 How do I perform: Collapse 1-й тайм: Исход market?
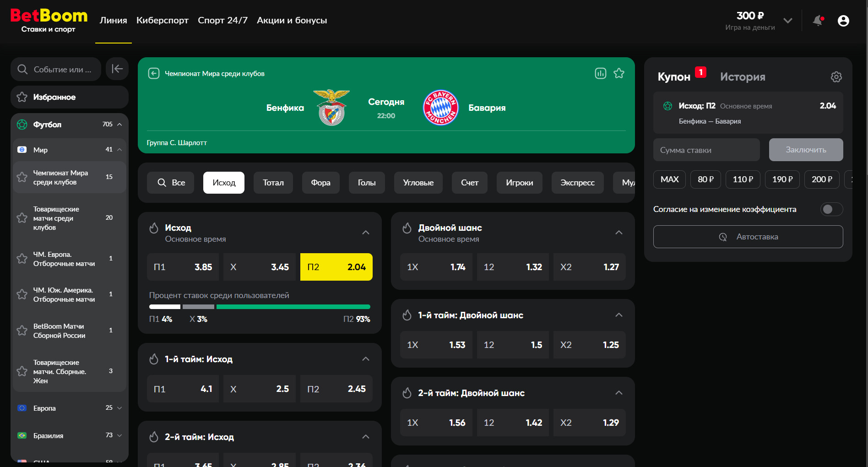(x=366, y=359)
